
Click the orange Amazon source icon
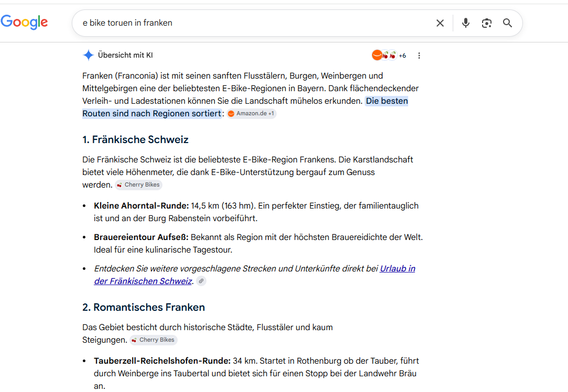click(377, 55)
